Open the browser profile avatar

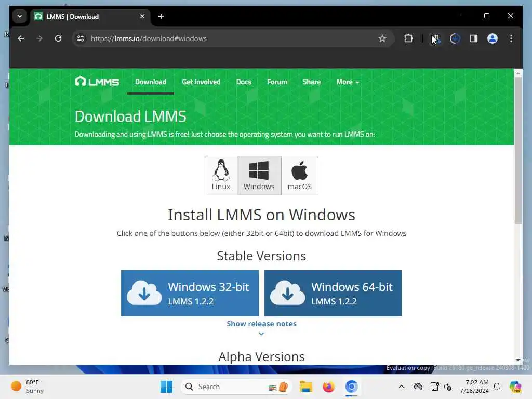click(493, 38)
